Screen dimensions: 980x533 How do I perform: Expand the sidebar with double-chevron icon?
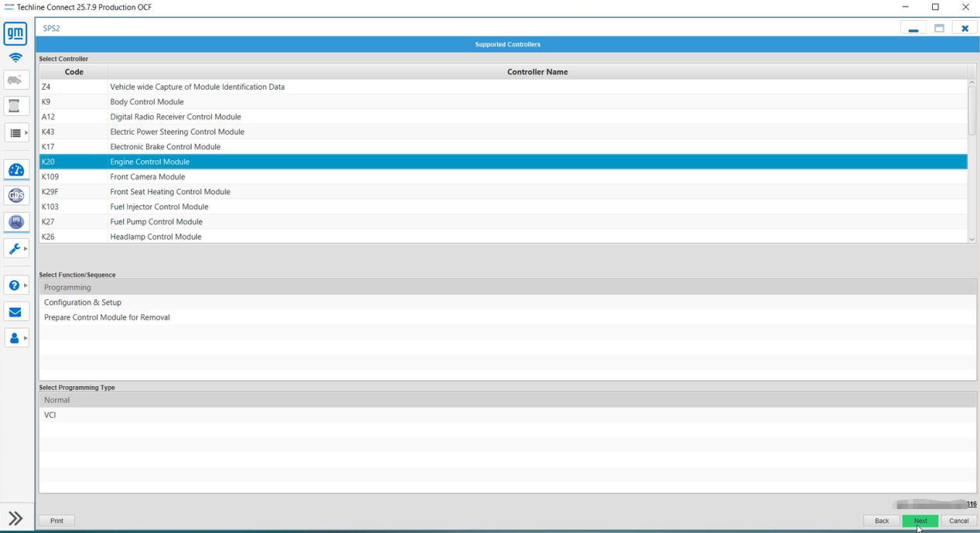coord(15,518)
